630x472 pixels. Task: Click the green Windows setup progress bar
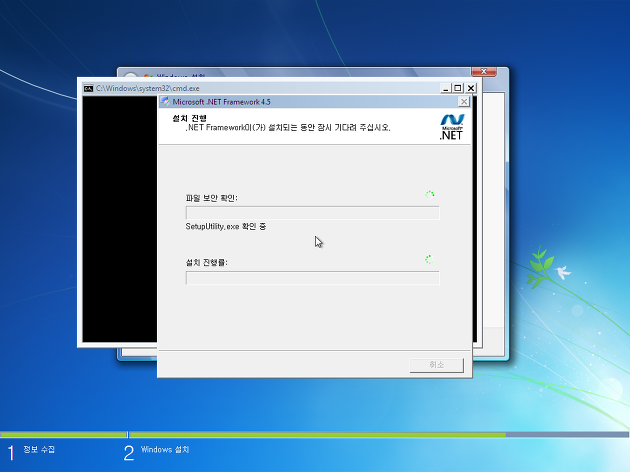tap(315, 435)
